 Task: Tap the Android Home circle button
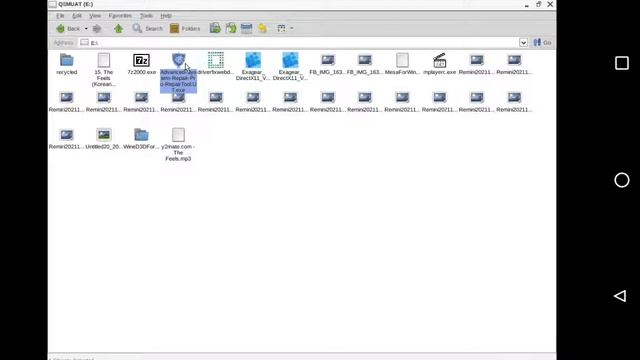click(x=622, y=180)
